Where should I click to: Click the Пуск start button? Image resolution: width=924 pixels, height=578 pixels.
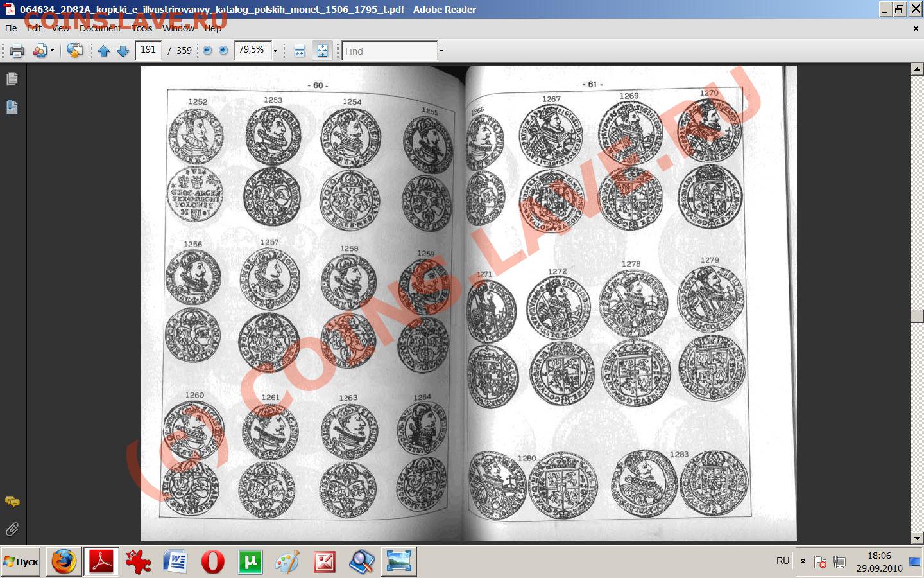click(21, 562)
